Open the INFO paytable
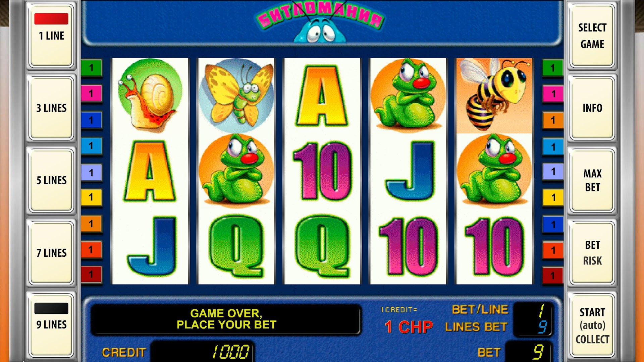 click(592, 108)
